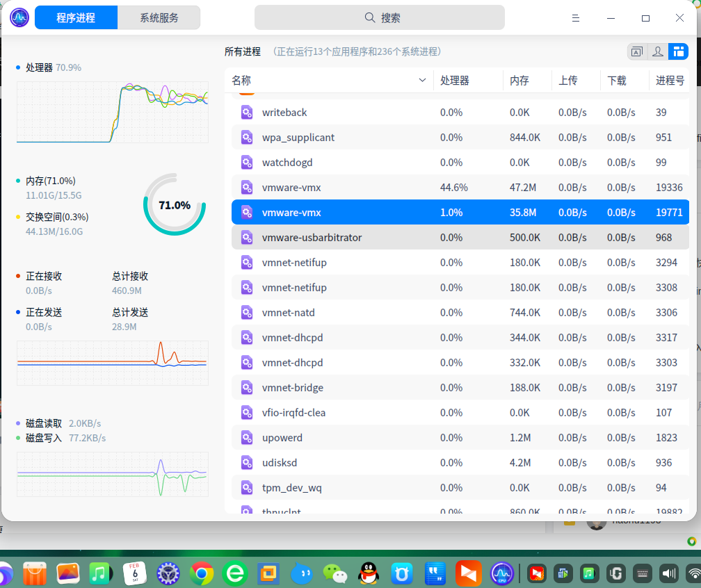Sort by 下载 column header
The width and height of the screenshot is (701, 588).
click(x=625, y=81)
